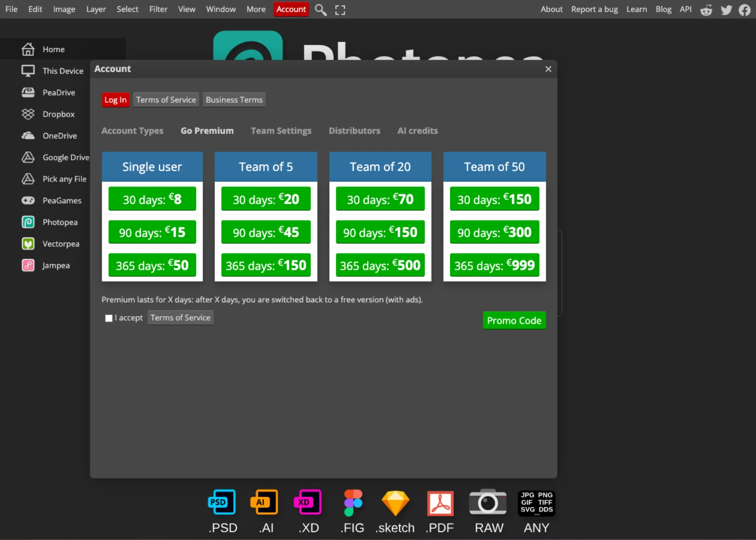Open the API link

pyautogui.click(x=686, y=9)
